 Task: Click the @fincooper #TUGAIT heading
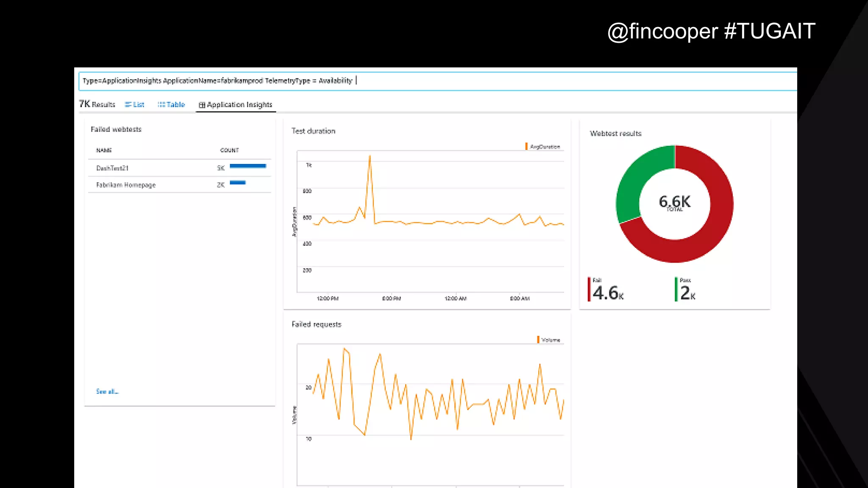(x=711, y=31)
